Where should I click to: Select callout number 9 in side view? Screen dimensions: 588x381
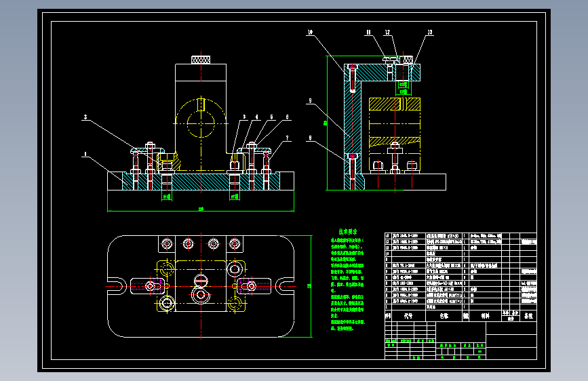point(310,101)
